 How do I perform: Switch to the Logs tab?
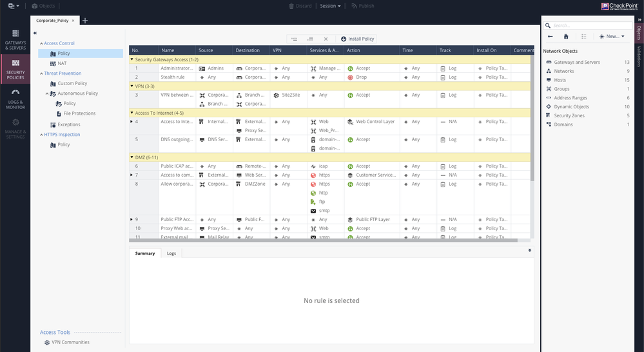[171, 253]
